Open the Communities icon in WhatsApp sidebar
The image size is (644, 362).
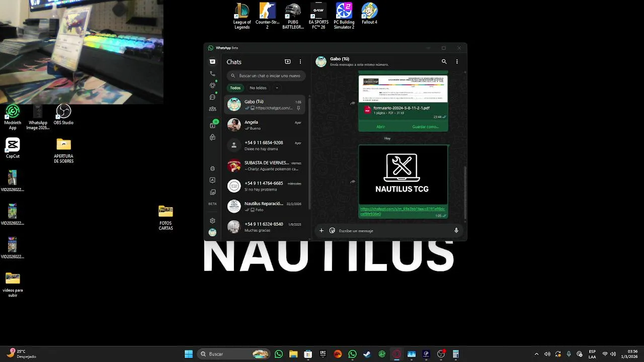(212, 109)
